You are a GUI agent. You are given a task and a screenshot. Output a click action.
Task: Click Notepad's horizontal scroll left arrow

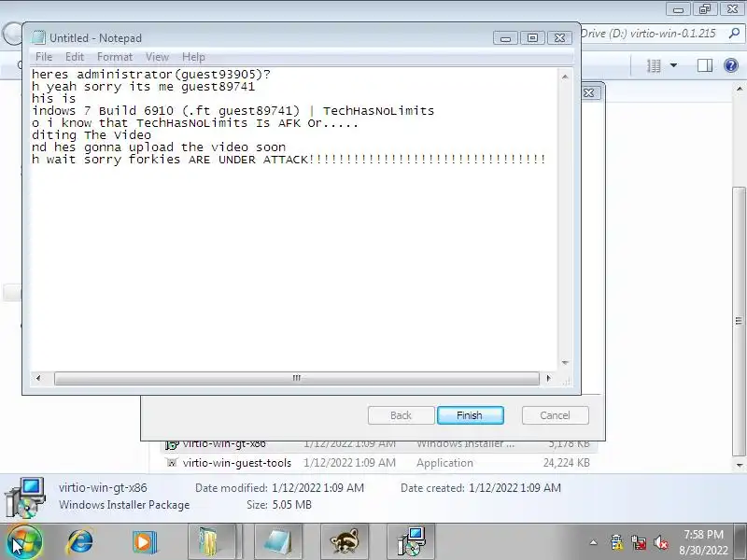tap(38, 378)
